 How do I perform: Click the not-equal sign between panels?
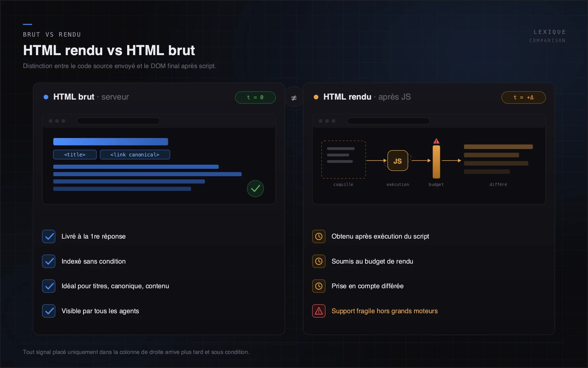pos(294,98)
